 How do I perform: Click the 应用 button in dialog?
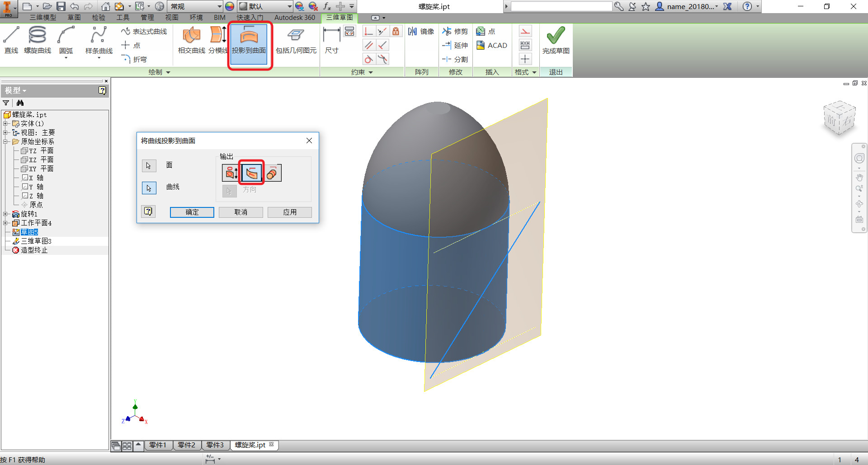point(290,212)
